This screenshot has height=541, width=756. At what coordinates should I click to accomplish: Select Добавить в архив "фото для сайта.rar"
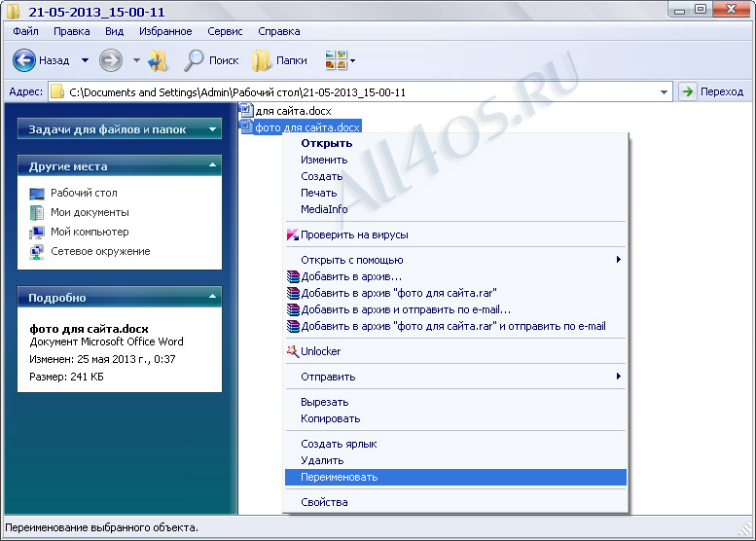(455, 293)
